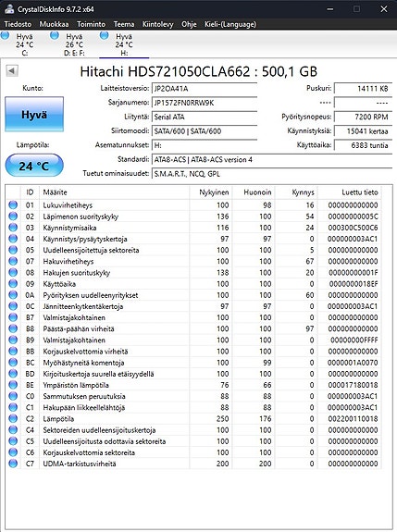Open the Toiminto menu
Viewport: 397px width, 532px height.
click(91, 24)
